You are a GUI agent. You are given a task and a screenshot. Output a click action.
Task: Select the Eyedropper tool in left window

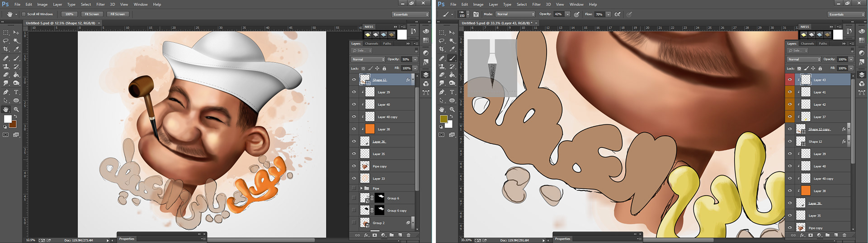pyautogui.click(x=16, y=49)
